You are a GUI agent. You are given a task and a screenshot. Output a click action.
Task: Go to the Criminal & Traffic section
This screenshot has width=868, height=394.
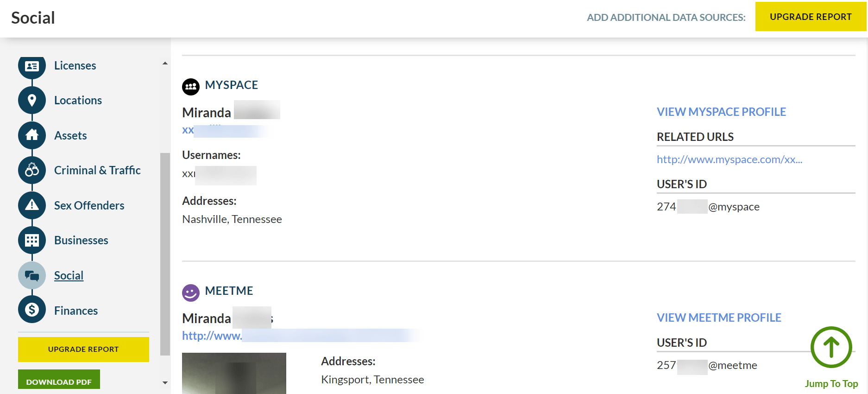pos(97,170)
